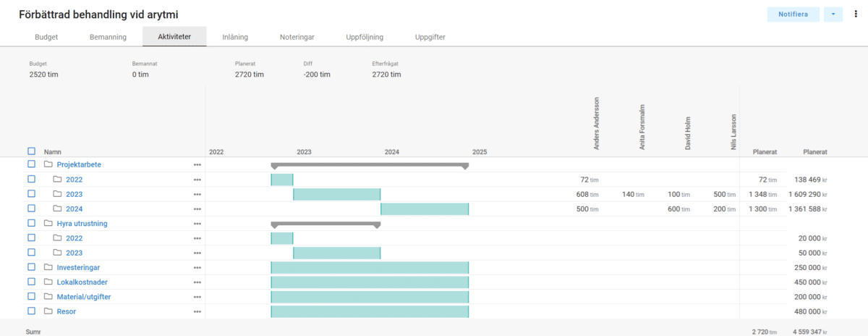Viewport: 868px width, 336px height.
Task: Open the ellipsis menu for Hyra utrustning
Action: click(x=197, y=224)
